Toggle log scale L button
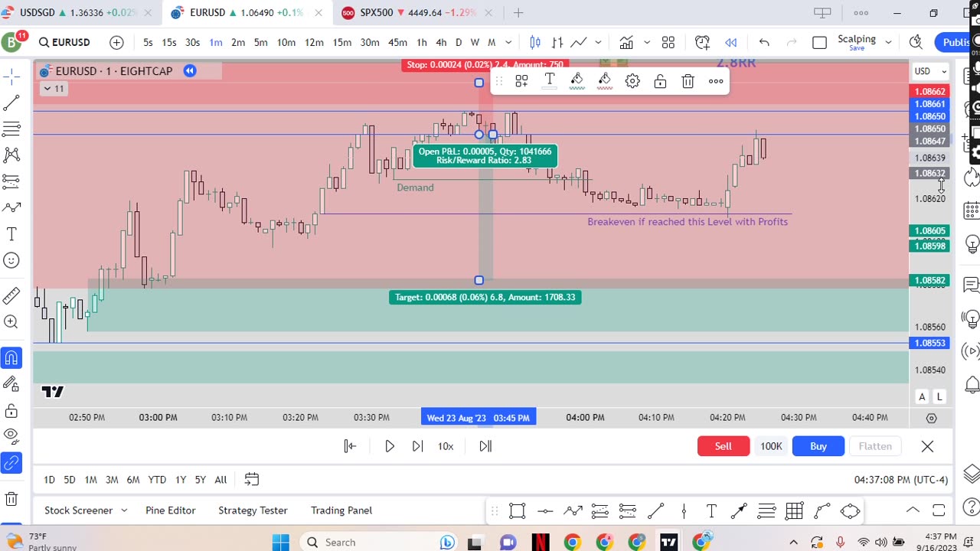980x551 pixels. click(939, 396)
